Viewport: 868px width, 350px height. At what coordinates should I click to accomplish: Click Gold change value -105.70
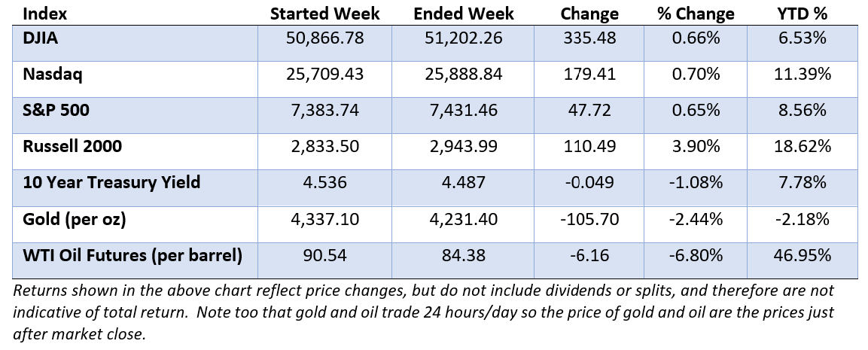point(589,219)
